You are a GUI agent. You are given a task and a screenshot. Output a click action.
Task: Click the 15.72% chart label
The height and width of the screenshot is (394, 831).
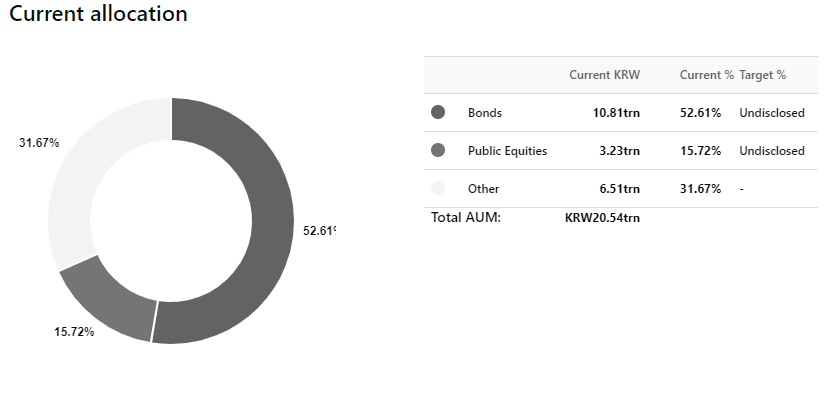(x=74, y=332)
